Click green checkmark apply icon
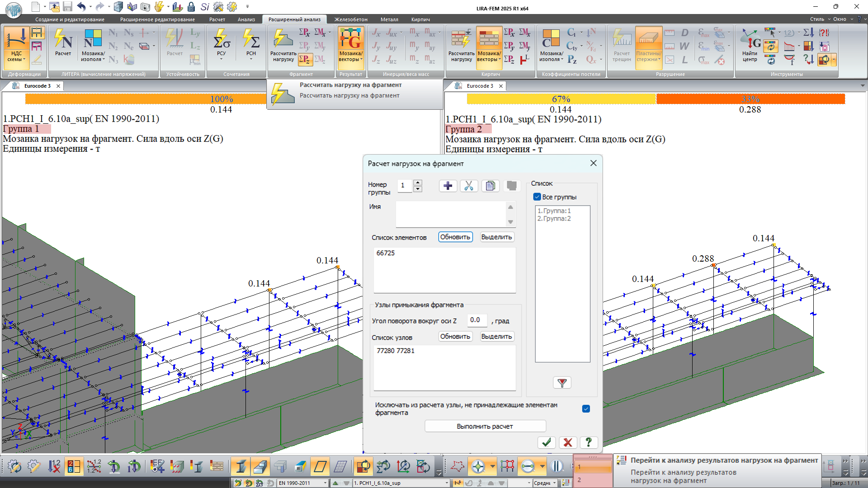 coord(546,442)
